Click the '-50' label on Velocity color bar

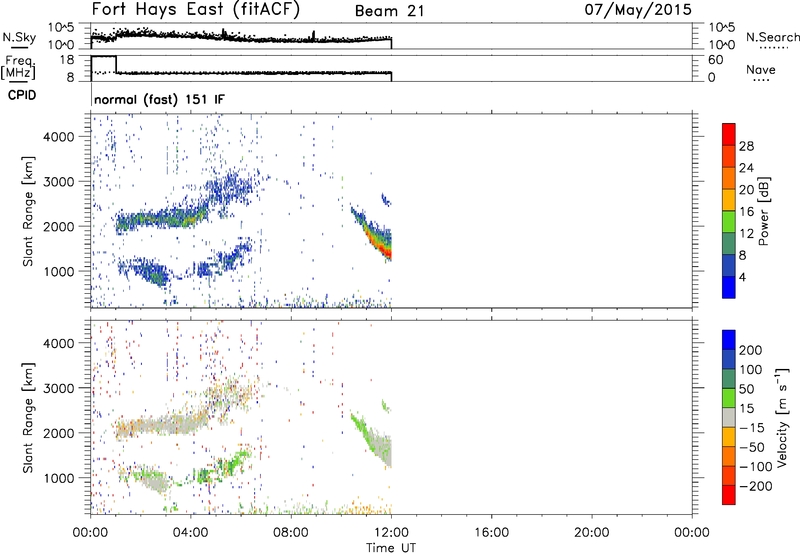(x=752, y=447)
